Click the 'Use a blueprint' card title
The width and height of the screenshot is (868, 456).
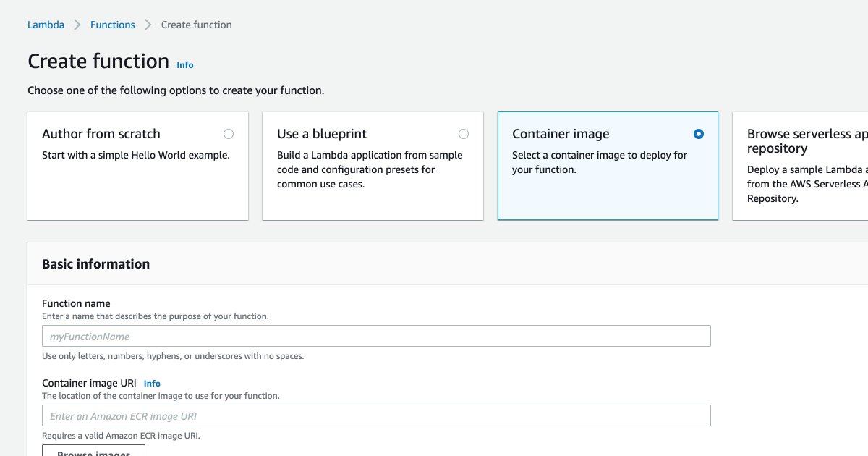tap(322, 134)
